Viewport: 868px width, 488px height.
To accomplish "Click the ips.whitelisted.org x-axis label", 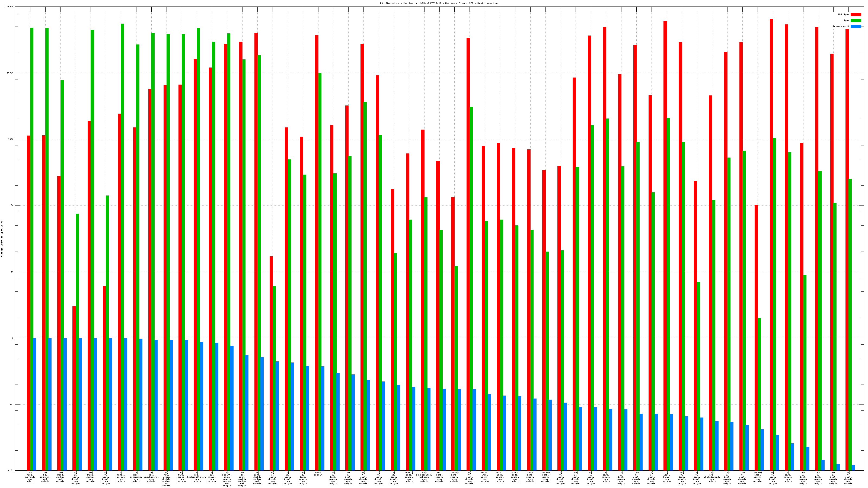I will (712, 477).
